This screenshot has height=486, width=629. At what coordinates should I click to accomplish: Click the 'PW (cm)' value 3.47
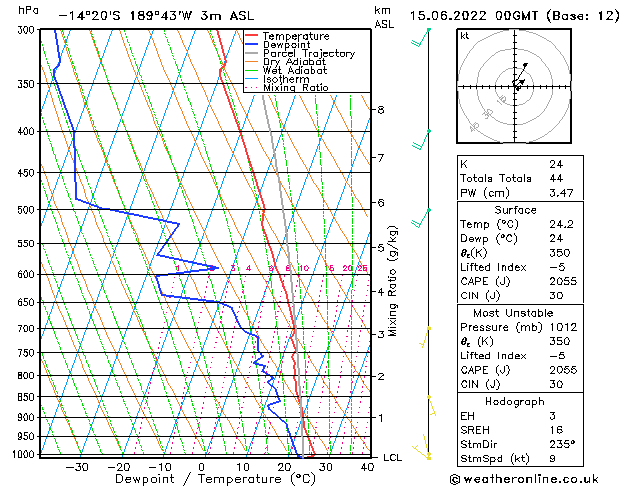[x=561, y=193]
